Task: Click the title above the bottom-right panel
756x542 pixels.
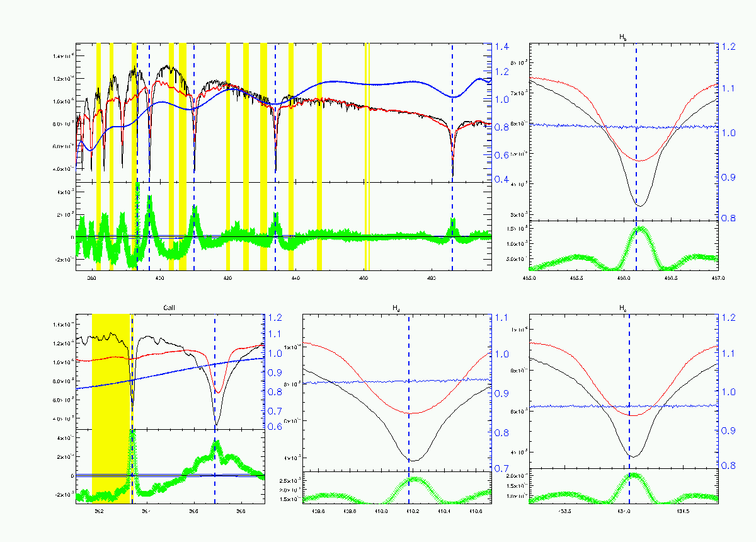Action: [x=623, y=308]
